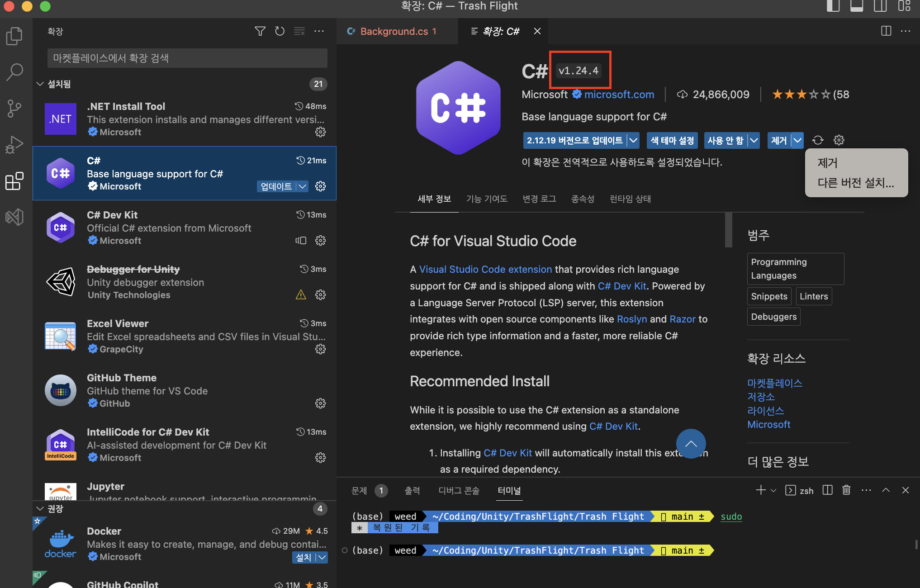
Task: Open the 문제 panel tab
Action: pos(360,490)
